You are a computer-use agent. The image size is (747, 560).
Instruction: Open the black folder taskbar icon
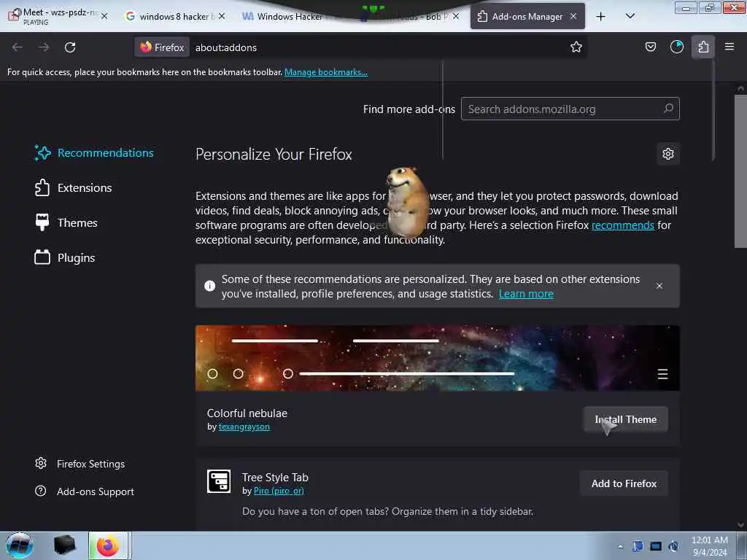(64, 545)
